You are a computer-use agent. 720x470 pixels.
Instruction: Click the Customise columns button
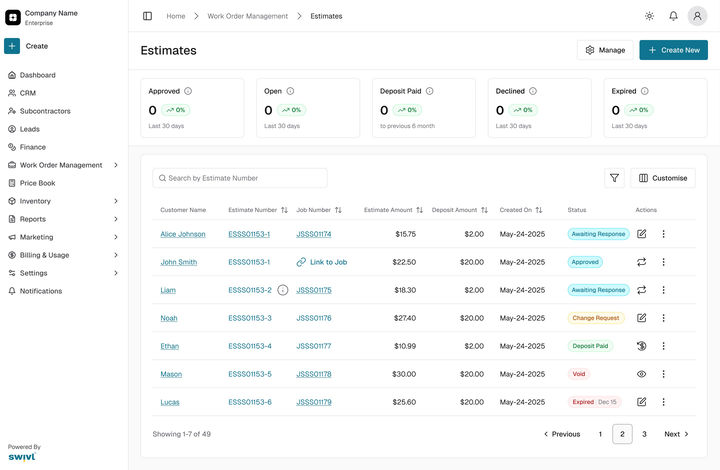pos(663,178)
